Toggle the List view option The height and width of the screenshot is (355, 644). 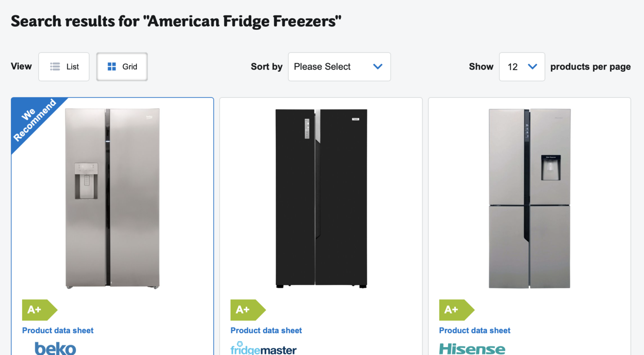point(64,66)
